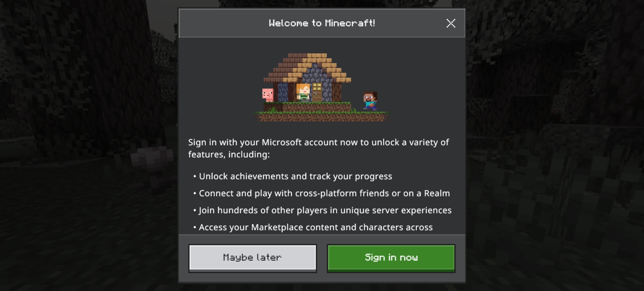This screenshot has width=644, height=291.
Task: Click the pink pig in the illustration
Action: click(268, 95)
